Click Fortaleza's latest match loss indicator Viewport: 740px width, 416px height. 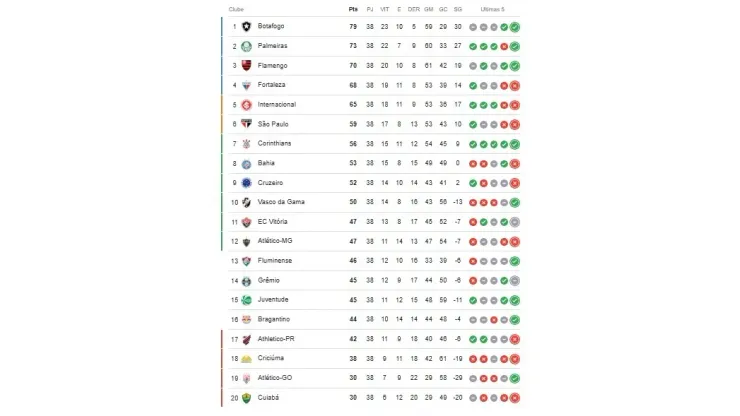click(x=515, y=85)
